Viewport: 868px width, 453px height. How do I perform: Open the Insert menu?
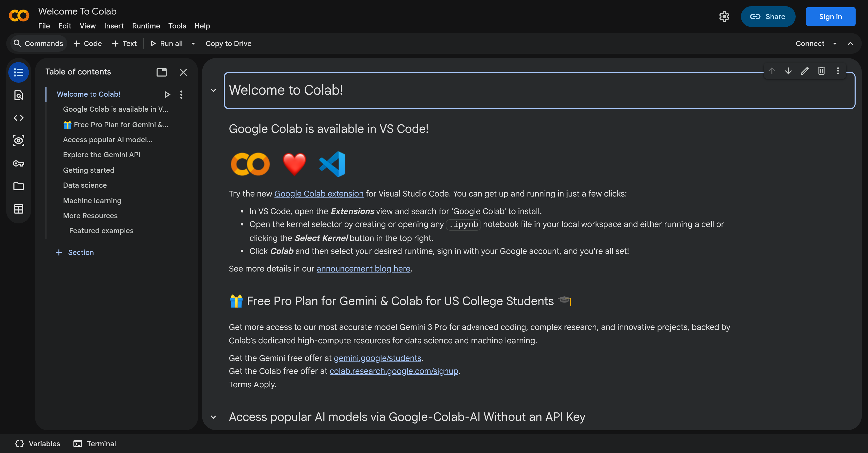(x=114, y=26)
